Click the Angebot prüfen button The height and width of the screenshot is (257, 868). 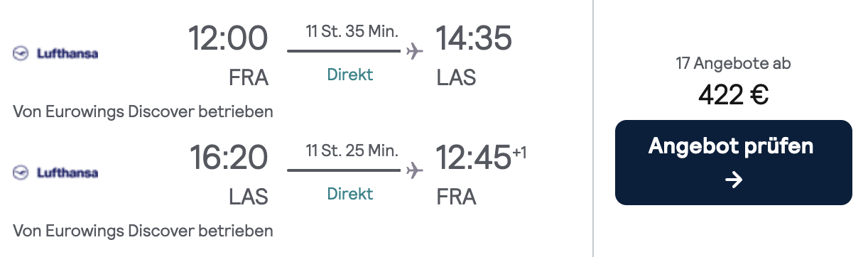click(x=733, y=163)
